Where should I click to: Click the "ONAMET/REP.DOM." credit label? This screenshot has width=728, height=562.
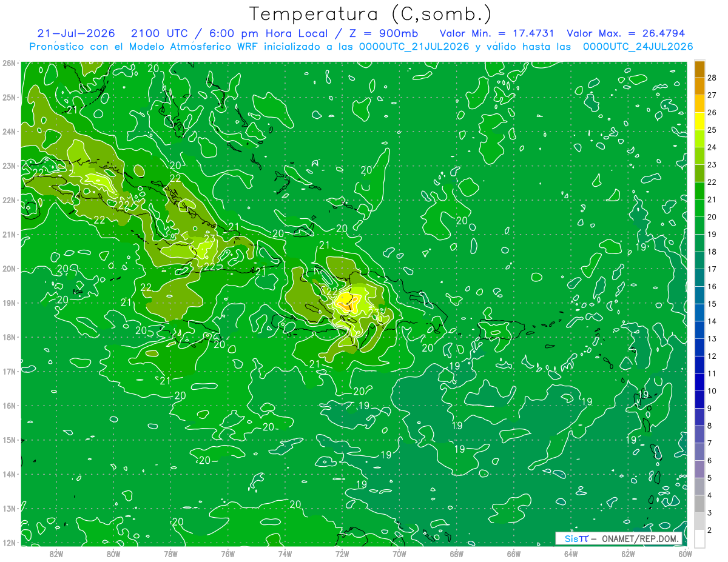coord(641,538)
